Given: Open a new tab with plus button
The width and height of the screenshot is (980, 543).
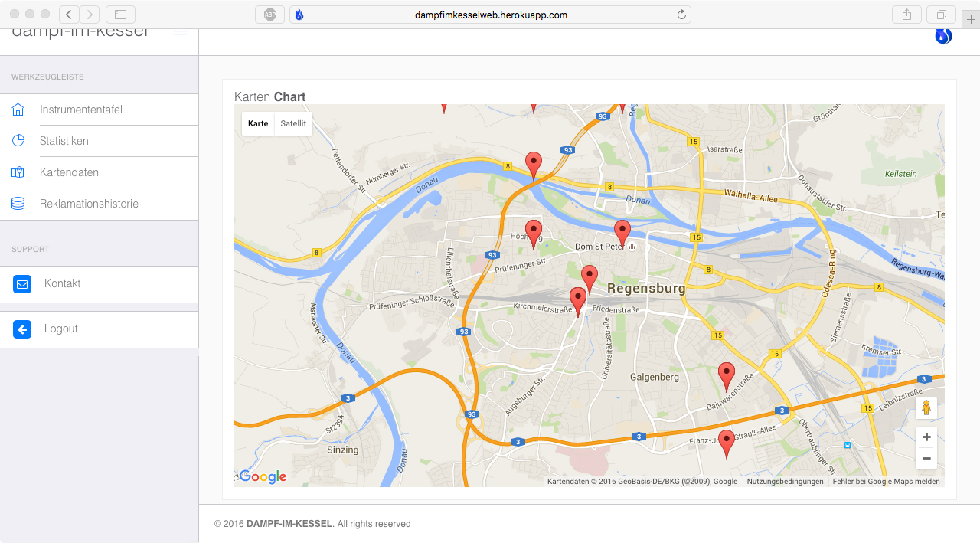Looking at the screenshot, I should point(971,20).
